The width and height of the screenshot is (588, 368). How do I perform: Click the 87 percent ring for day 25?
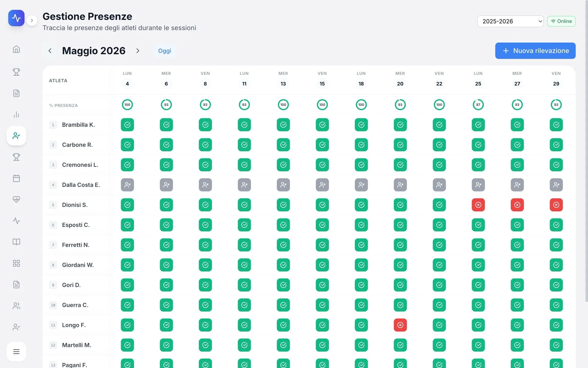point(478,105)
